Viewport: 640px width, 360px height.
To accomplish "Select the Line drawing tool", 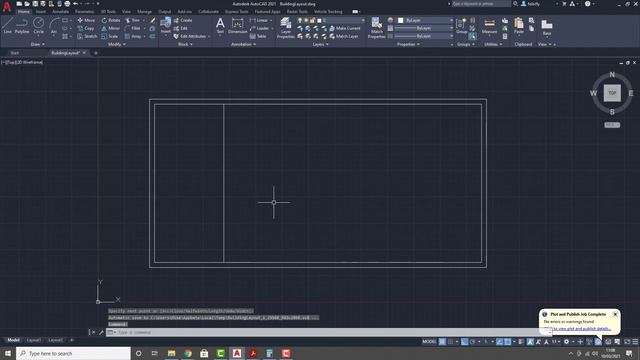I will click(x=7, y=25).
